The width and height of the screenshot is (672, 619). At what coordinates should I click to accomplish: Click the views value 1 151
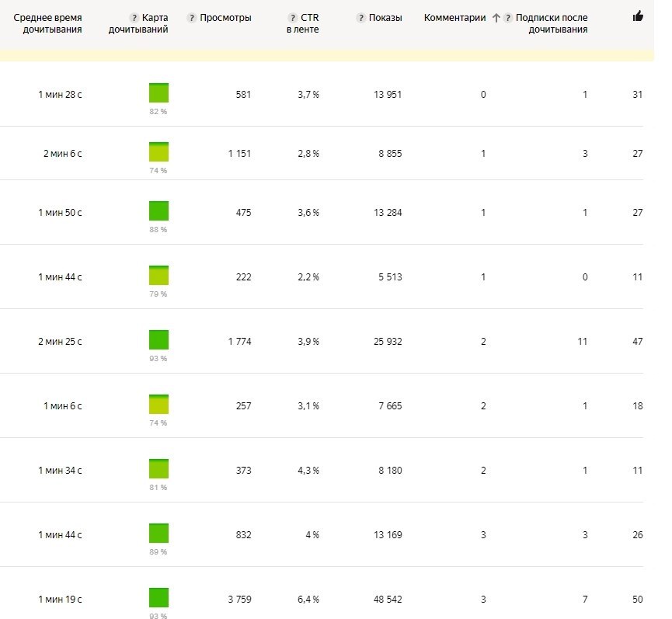[x=239, y=154]
